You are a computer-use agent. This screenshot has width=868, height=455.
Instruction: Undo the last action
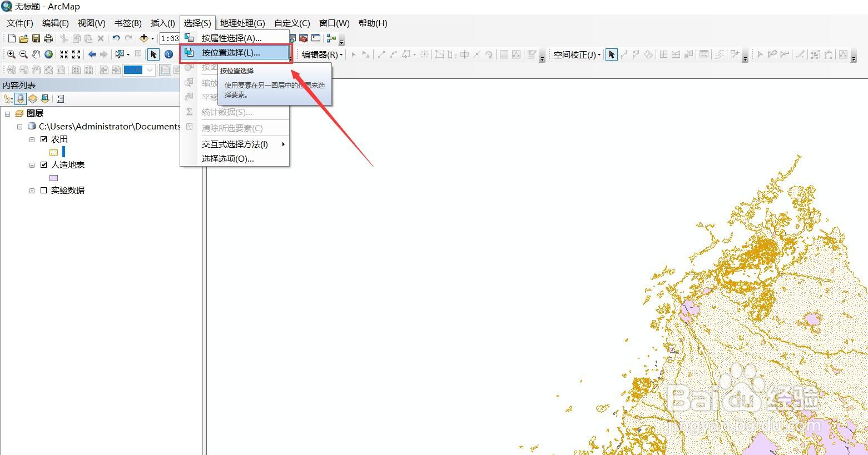tap(116, 38)
